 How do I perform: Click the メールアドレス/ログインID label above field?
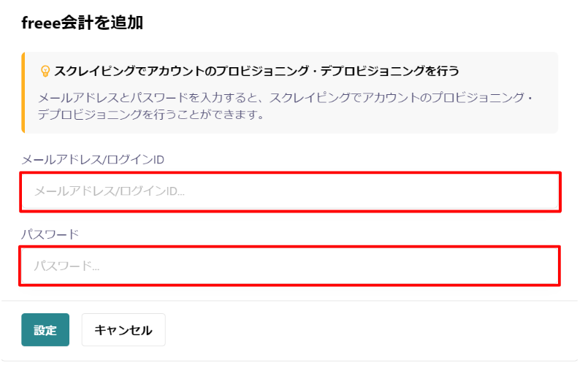click(x=93, y=160)
